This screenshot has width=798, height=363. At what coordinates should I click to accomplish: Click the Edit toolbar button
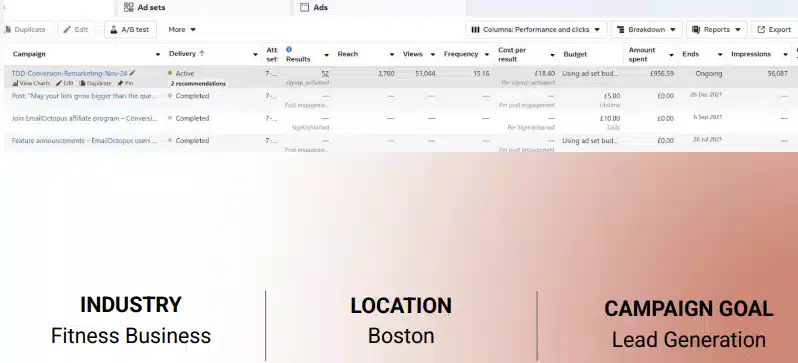click(76, 30)
